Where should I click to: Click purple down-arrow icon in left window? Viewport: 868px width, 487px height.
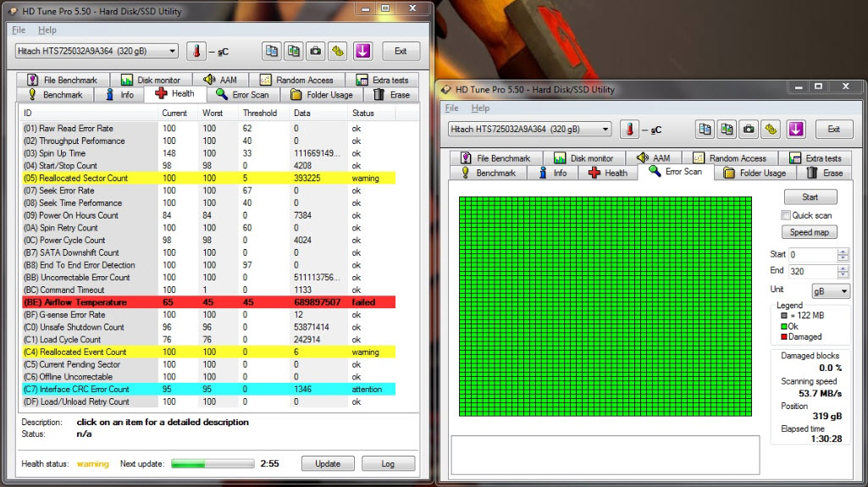(x=362, y=52)
